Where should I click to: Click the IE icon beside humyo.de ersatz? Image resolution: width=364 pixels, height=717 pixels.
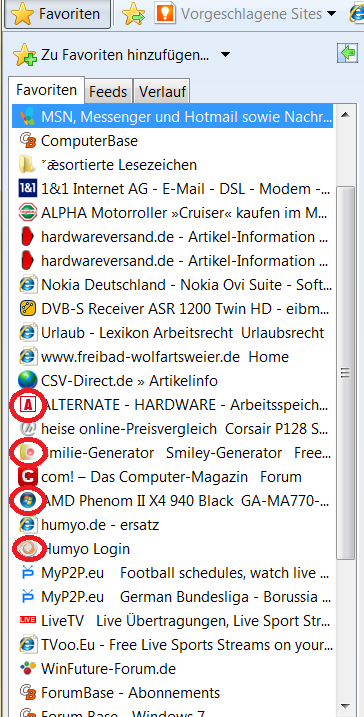click(x=28, y=524)
